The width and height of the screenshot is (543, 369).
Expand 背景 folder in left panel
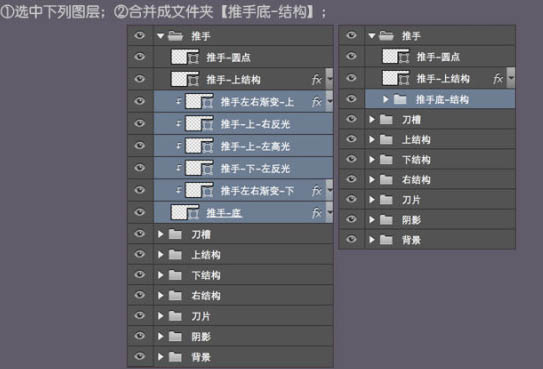point(160,357)
